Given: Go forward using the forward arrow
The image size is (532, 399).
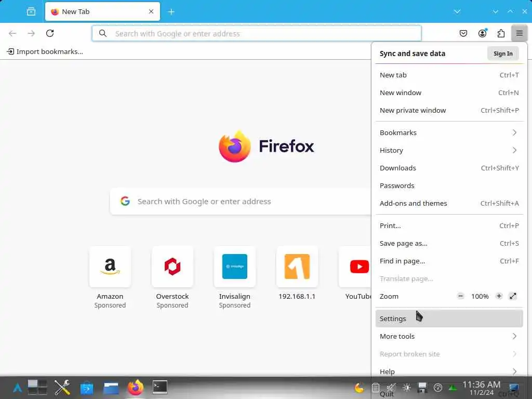Looking at the screenshot, I should [31, 33].
